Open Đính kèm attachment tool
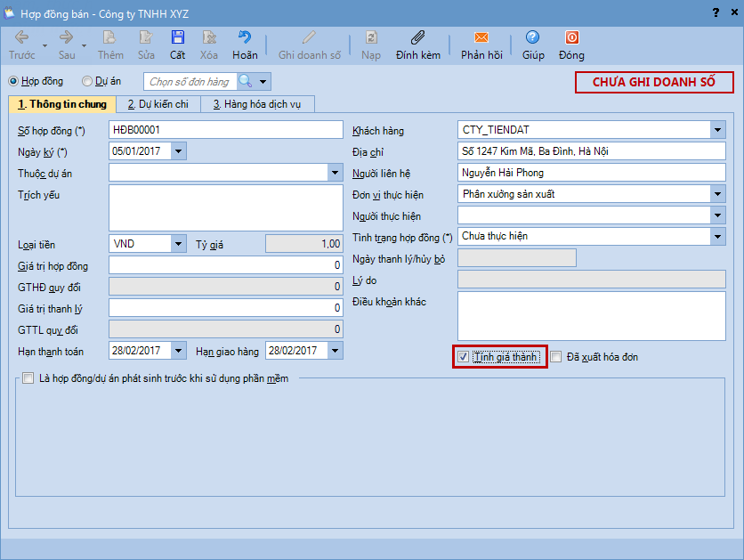 [417, 38]
